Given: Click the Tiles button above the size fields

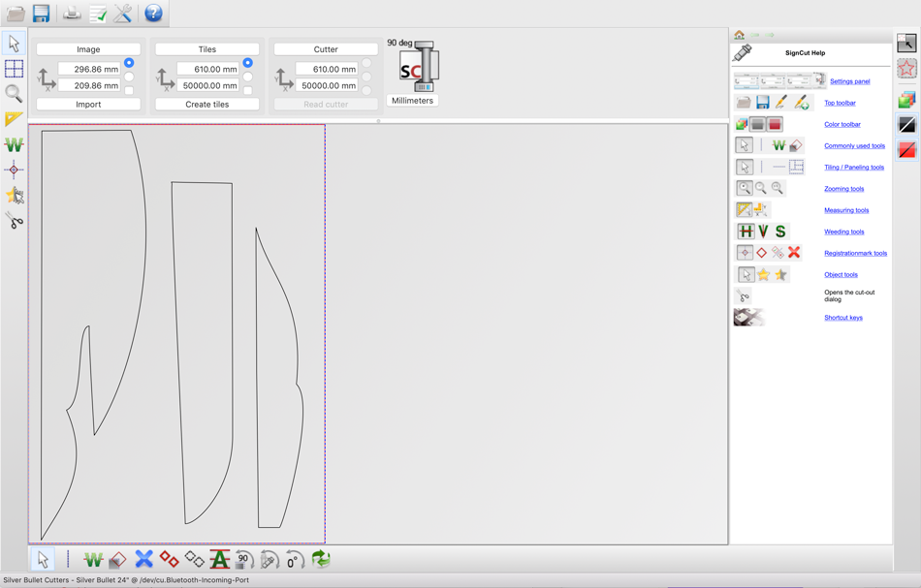Looking at the screenshot, I should coord(206,49).
